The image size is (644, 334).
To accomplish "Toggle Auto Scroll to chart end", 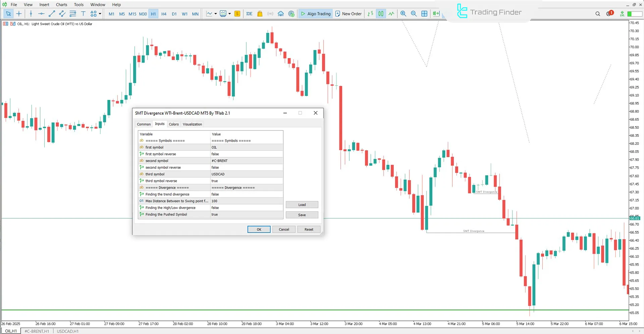I will (436, 14).
